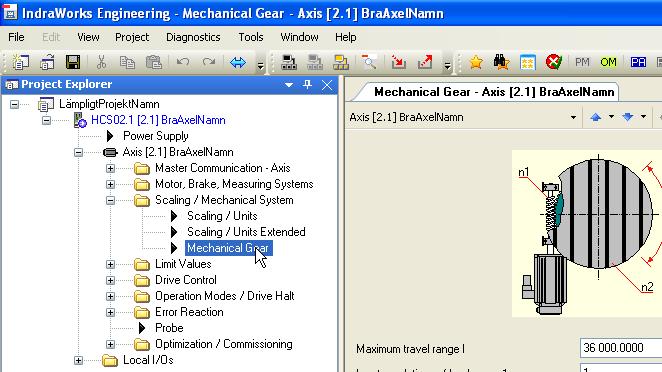Click the blue down arrow navigation button

(x=628, y=117)
